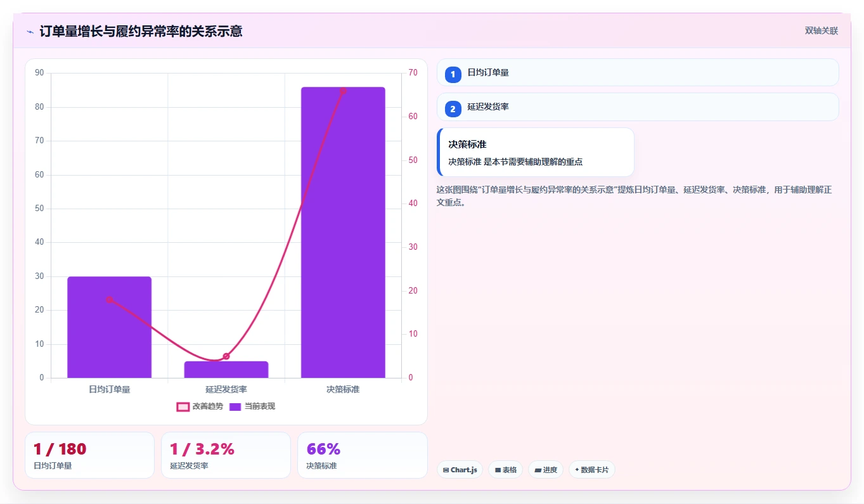Select the 表格 tag
864x504 pixels.
click(x=505, y=470)
